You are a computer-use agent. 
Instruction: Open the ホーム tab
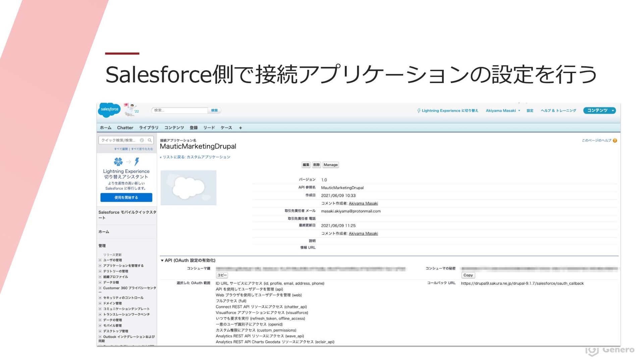point(105,128)
